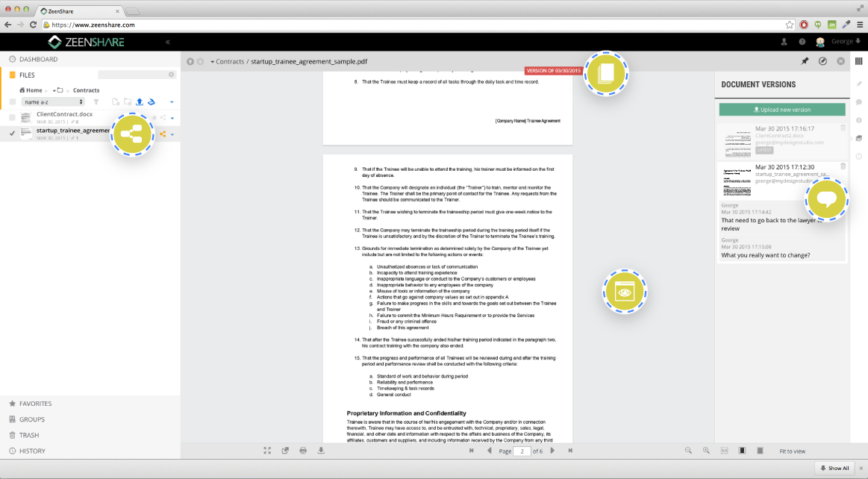868x479 pixels.
Task: Click the new folder icon
Action: (128, 101)
